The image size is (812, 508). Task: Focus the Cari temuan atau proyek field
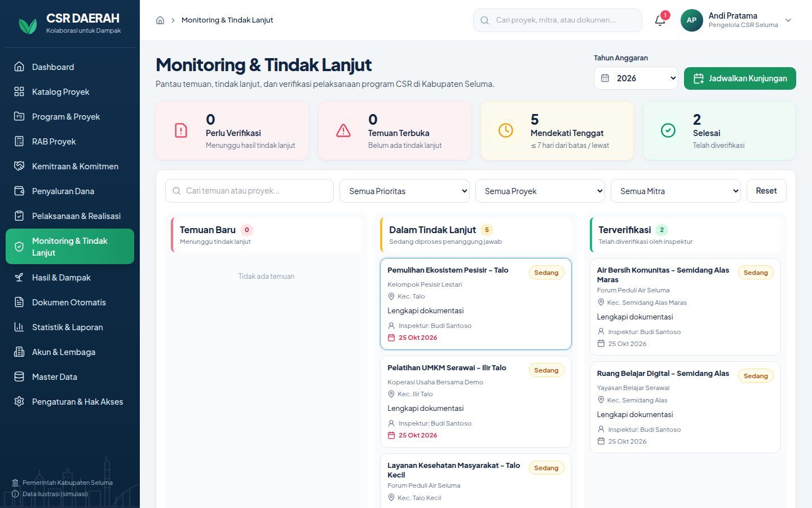(x=249, y=191)
